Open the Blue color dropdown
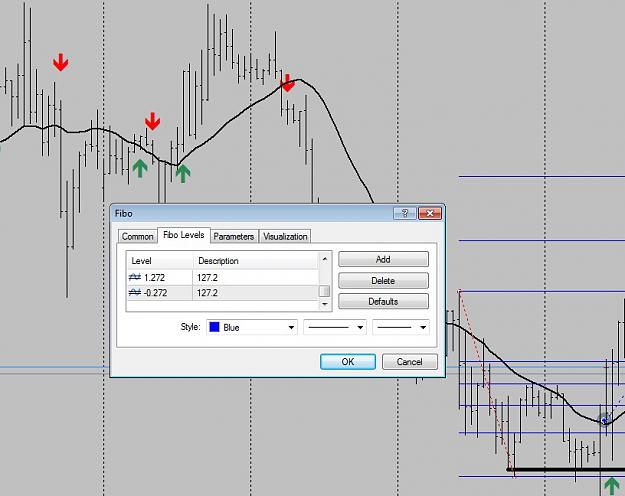 tap(252, 327)
